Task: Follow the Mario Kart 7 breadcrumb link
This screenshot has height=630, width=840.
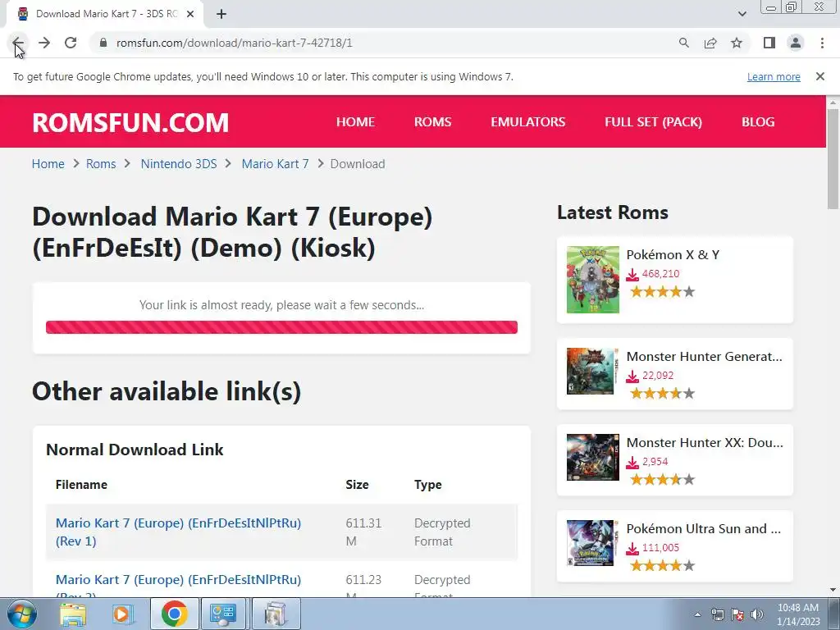Action: click(x=275, y=164)
